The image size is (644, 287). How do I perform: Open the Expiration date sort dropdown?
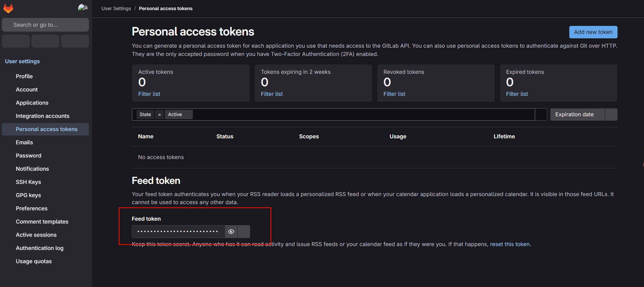pyautogui.click(x=577, y=114)
